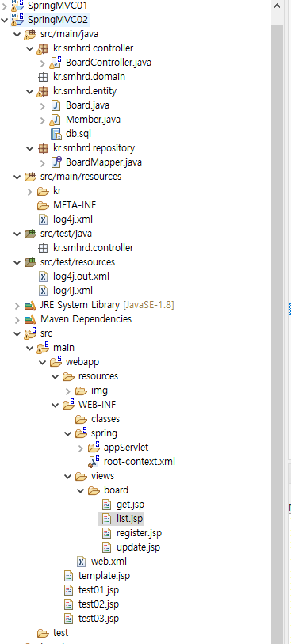Select log4j.xml under src/test/resources

tap(73, 291)
